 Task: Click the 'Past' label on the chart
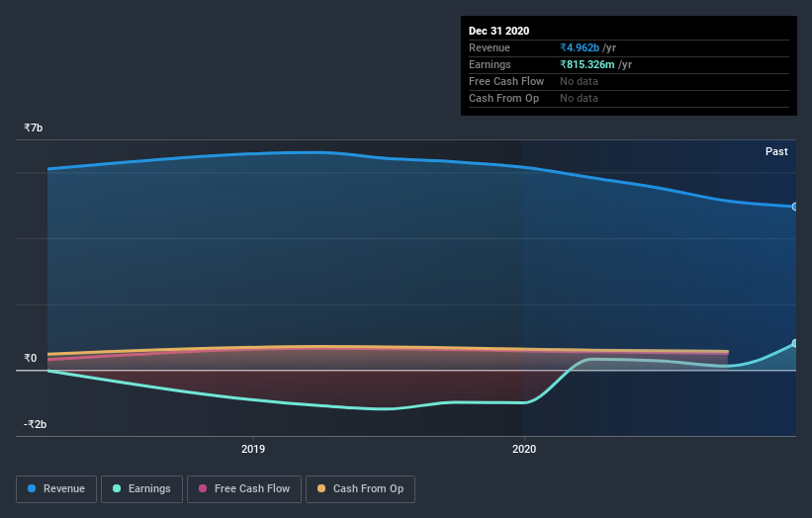click(x=776, y=151)
